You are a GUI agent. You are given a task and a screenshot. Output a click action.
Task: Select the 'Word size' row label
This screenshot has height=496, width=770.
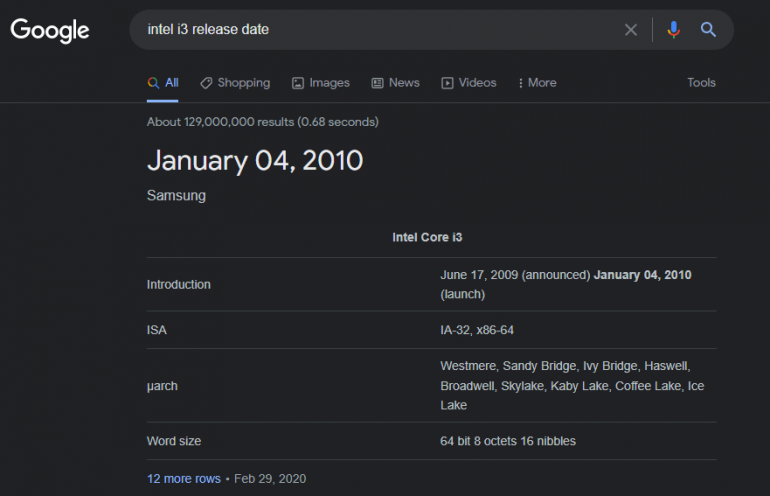174,441
